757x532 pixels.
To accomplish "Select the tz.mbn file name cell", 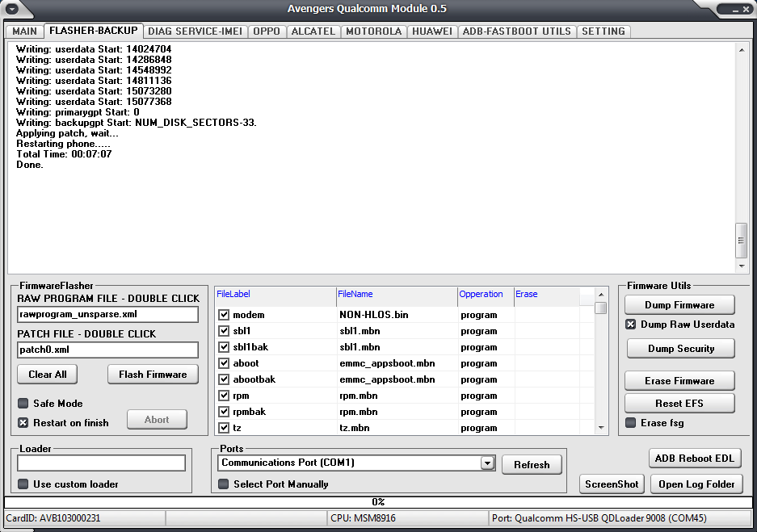I will point(397,428).
